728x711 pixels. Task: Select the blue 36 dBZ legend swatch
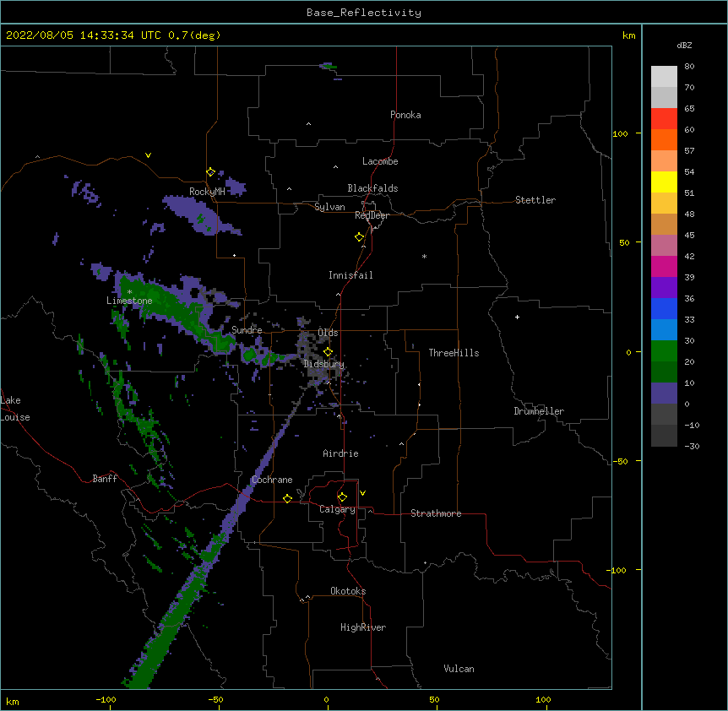click(x=664, y=308)
